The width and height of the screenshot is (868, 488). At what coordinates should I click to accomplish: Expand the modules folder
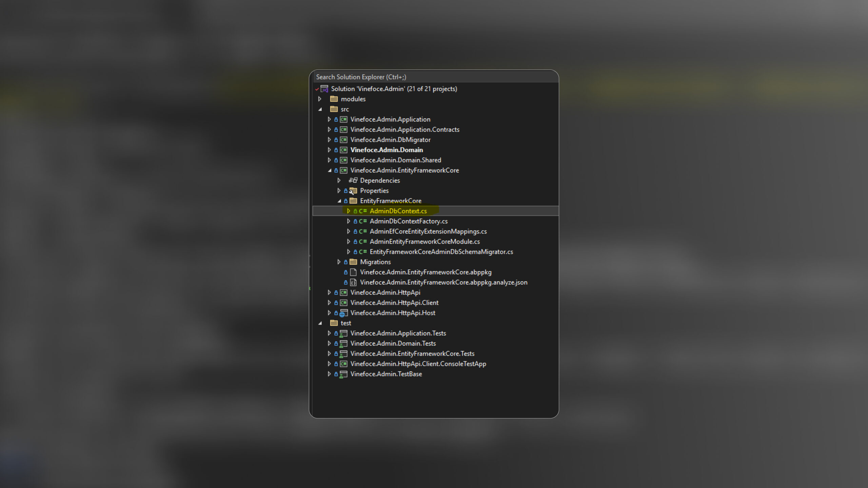[319, 99]
